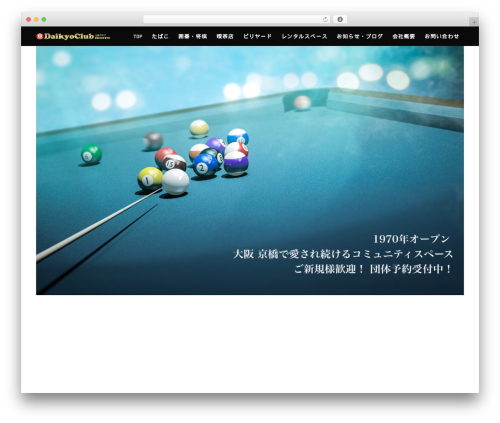Viewport: 500px width, 423px height.
Task: Close the browser window with red button
Action: point(29,20)
